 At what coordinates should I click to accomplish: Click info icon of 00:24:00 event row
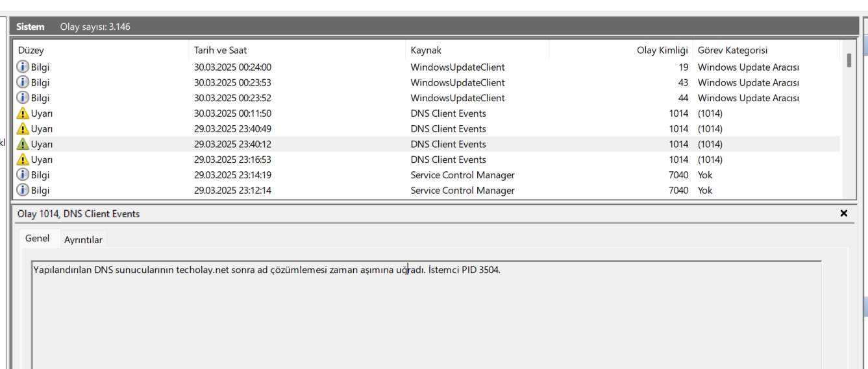23,67
